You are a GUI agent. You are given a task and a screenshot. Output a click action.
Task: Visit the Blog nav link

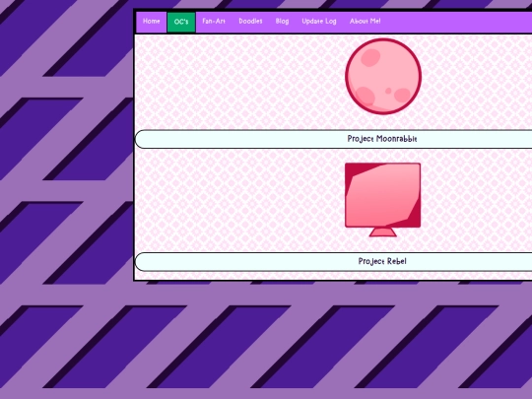point(282,22)
